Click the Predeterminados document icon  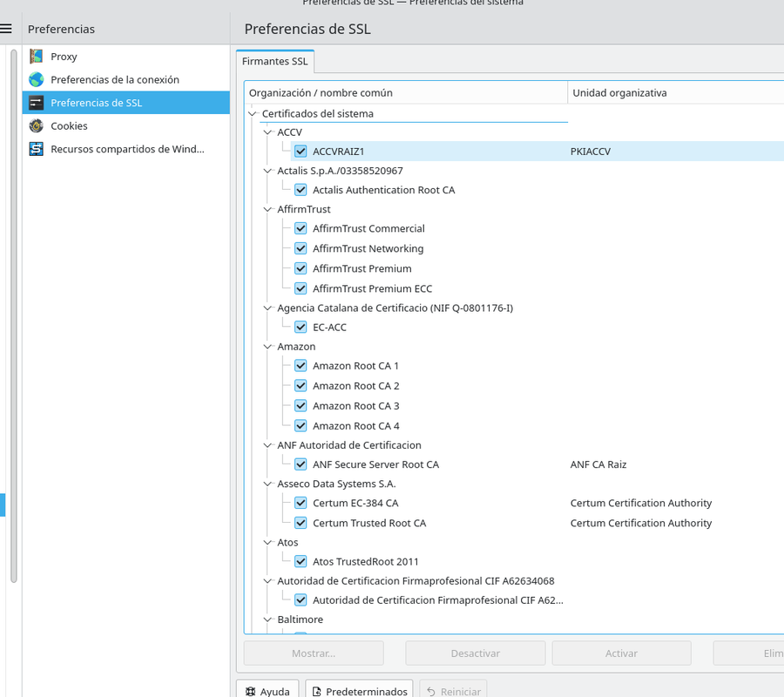[316, 692]
